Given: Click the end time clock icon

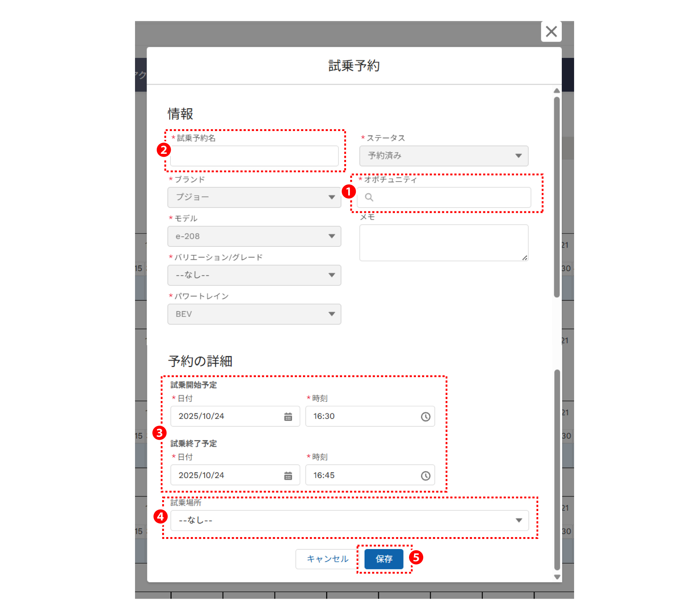Looking at the screenshot, I should (x=425, y=476).
